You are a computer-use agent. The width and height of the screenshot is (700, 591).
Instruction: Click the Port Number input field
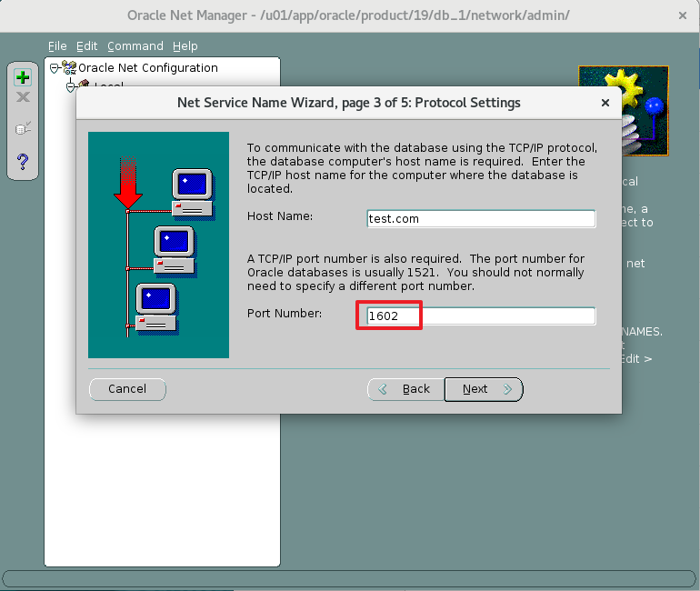pyautogui.click(x=481, y=316)
